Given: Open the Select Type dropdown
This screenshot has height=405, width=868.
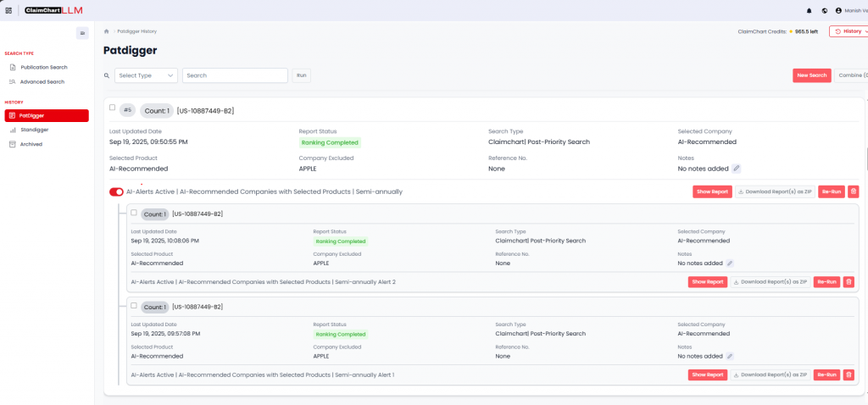Looking at the screenshot, I should coord(146,75).
